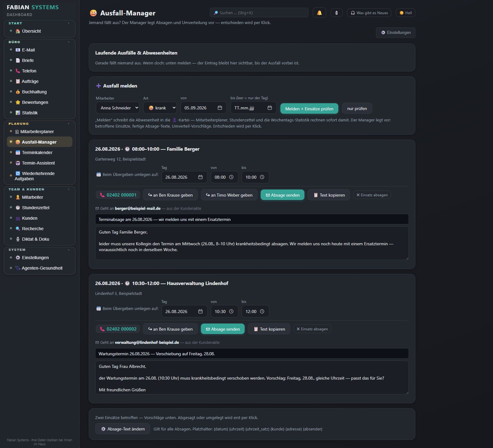Call phone number 02402 000001
Image resolution: width=493 pixels, height=448 pixels.
coord(118,195)
